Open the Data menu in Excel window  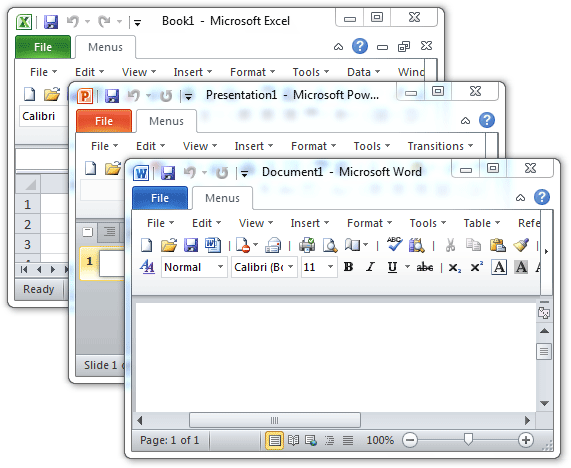click(x=363, y=72)
